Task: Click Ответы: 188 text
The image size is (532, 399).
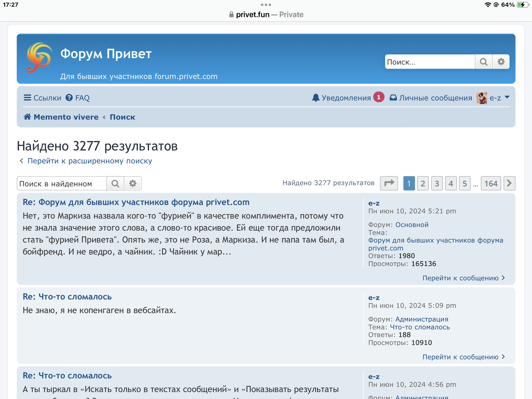Action: (x=389, y=335)
